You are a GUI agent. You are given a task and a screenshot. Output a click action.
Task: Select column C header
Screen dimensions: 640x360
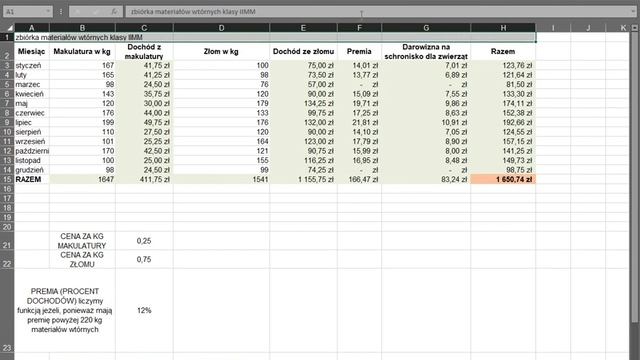click(144, 28)
